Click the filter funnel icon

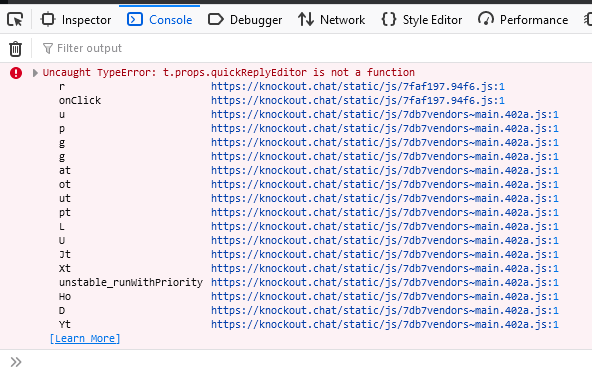(x=48, y=48)
